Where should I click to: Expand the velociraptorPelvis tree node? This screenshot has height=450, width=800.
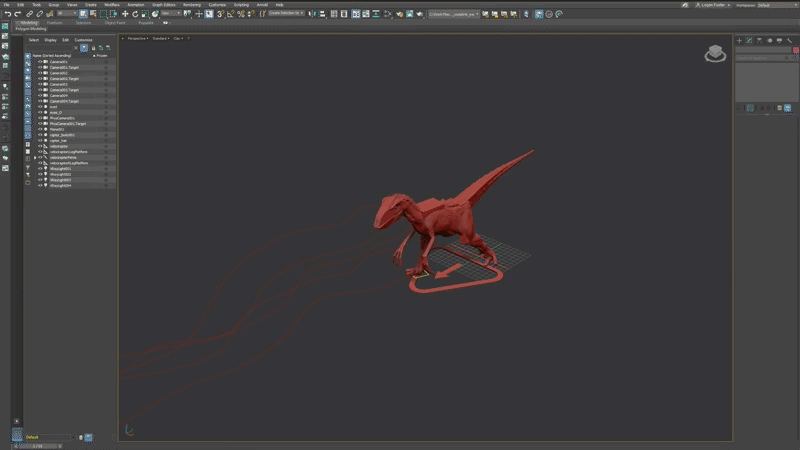(x=35, y=158)
